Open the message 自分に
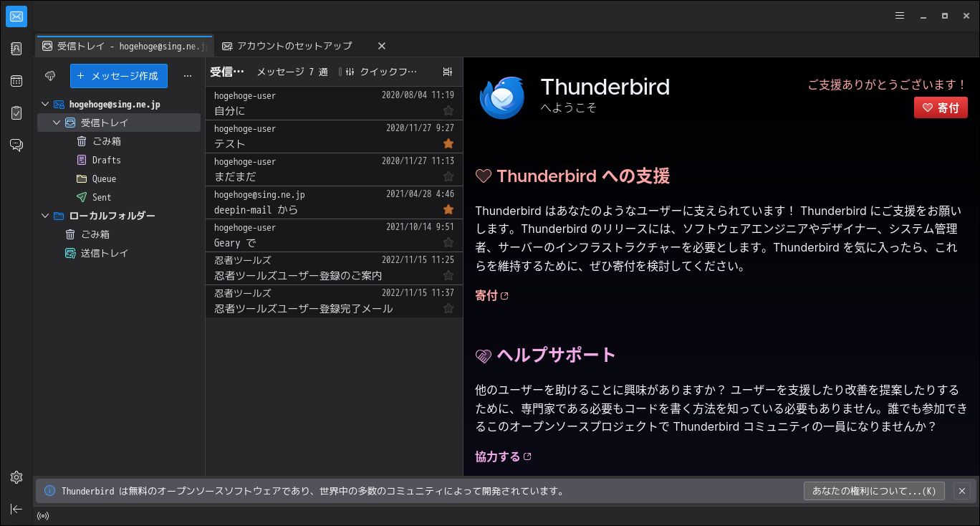The image size is (980, 526). tap(334, 103)
